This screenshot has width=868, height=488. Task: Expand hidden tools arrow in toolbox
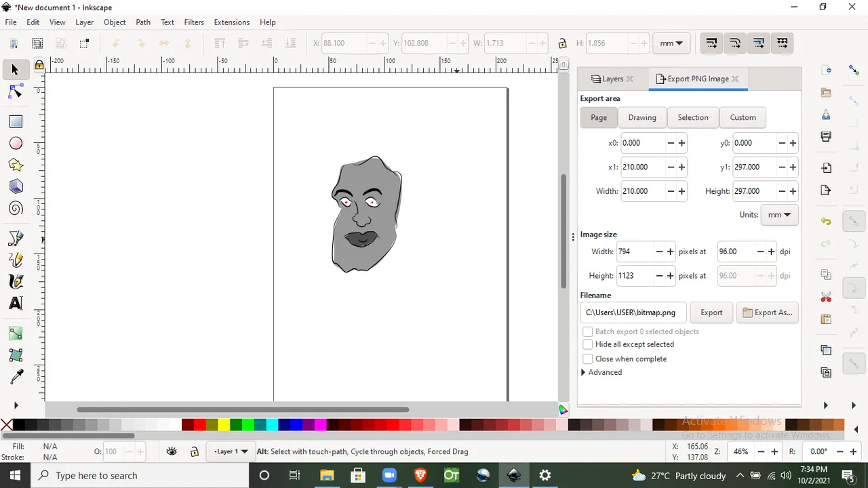tap(16, 405)
